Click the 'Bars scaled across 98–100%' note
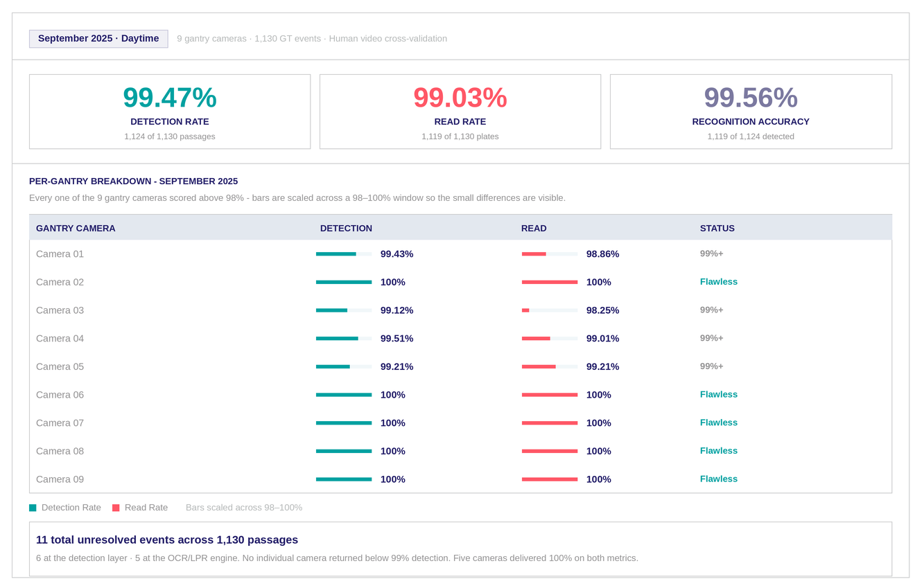This screenshot has width=924, height=586. (x=244, y=508)
